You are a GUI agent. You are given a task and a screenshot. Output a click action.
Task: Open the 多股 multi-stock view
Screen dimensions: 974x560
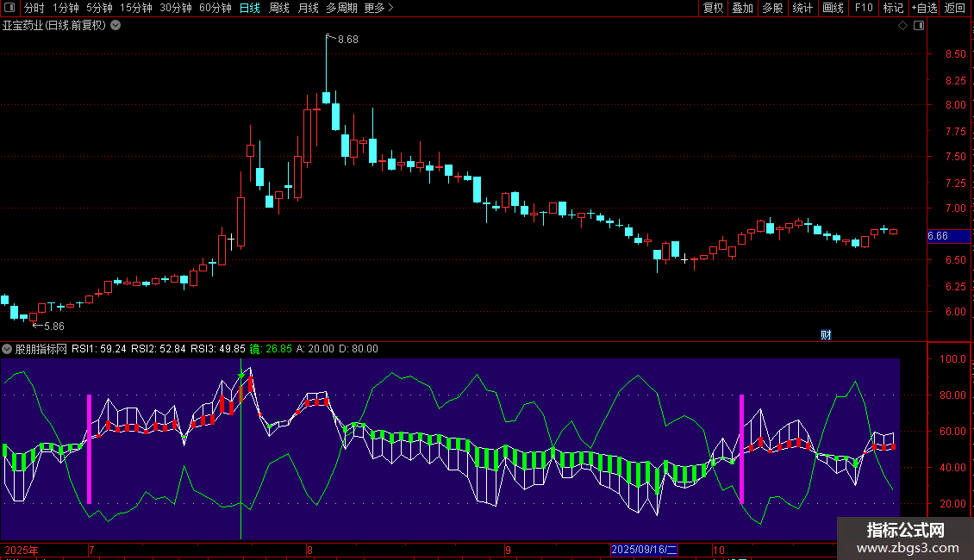772,8
